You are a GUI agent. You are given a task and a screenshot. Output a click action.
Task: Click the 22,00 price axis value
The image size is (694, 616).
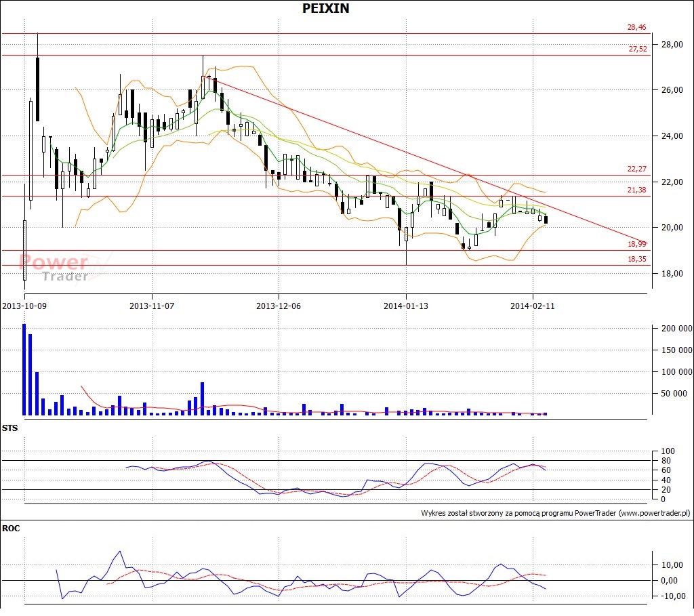click(x=672, y=182)
